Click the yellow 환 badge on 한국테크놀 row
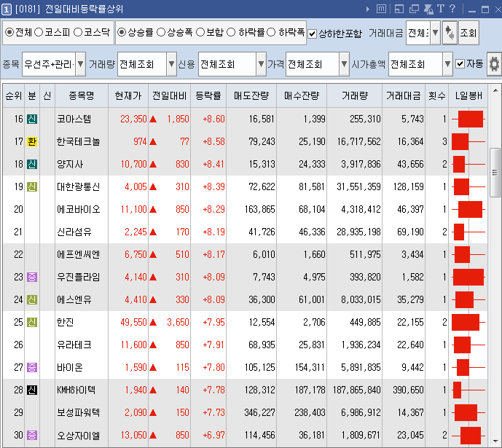The height and width of the screenshot is (448, 502). coord(32,141)
